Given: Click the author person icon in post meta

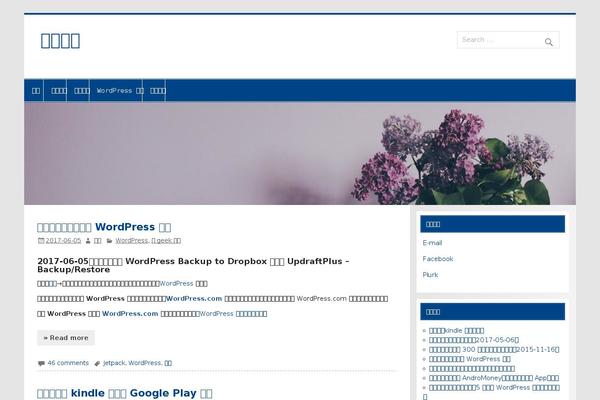Looking at the screenshot, I should [88, 241].
